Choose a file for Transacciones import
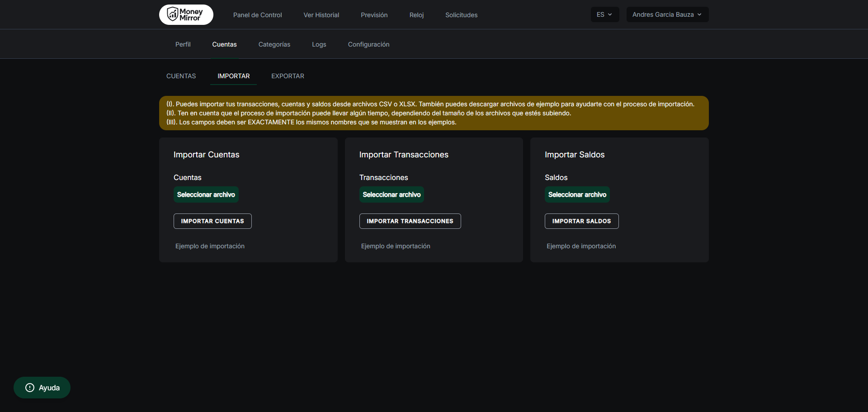Image resolution: width=868 pixels, height=412 pixels. point(392,194)
